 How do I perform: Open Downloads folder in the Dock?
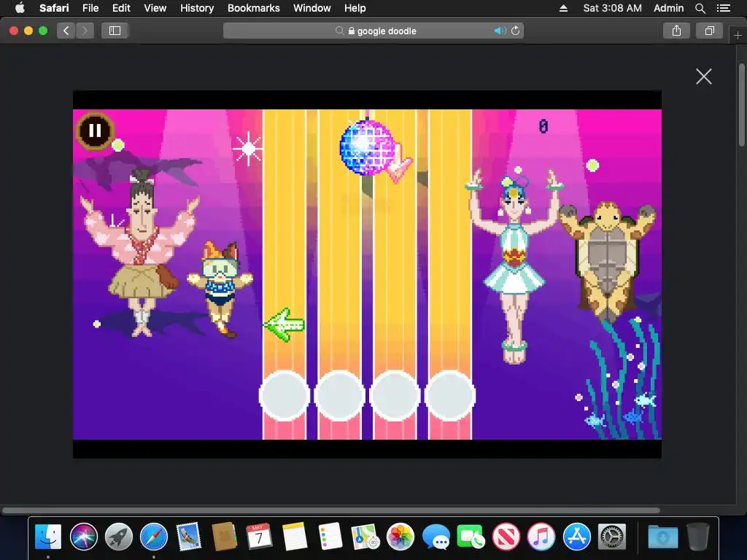[x=662, y=537]
